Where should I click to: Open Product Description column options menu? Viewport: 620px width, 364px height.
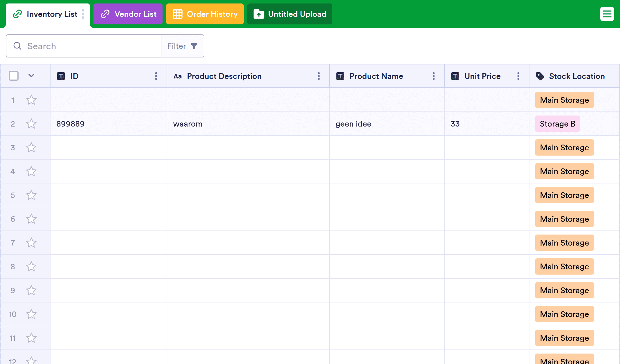click(x=319, y=76)
